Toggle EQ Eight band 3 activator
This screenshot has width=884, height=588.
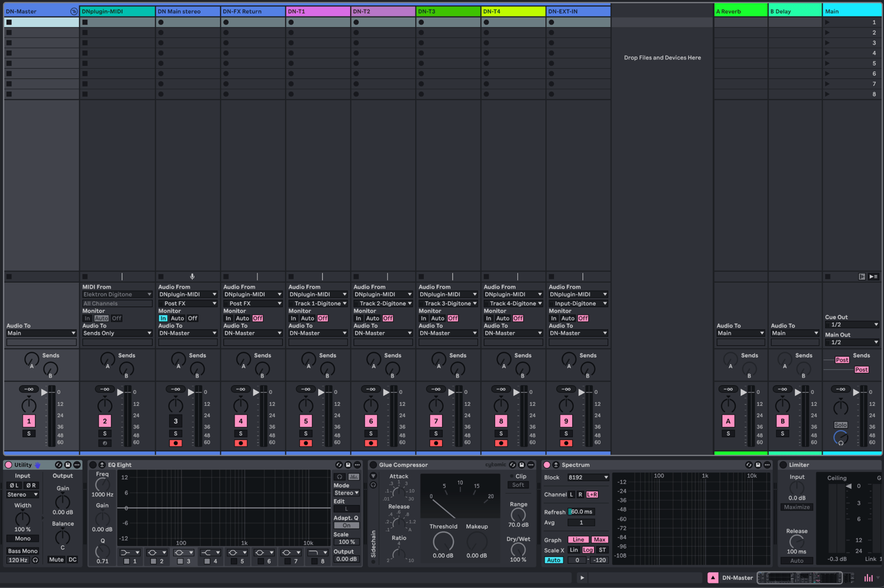pyautogui.click(x=180, y=561)
